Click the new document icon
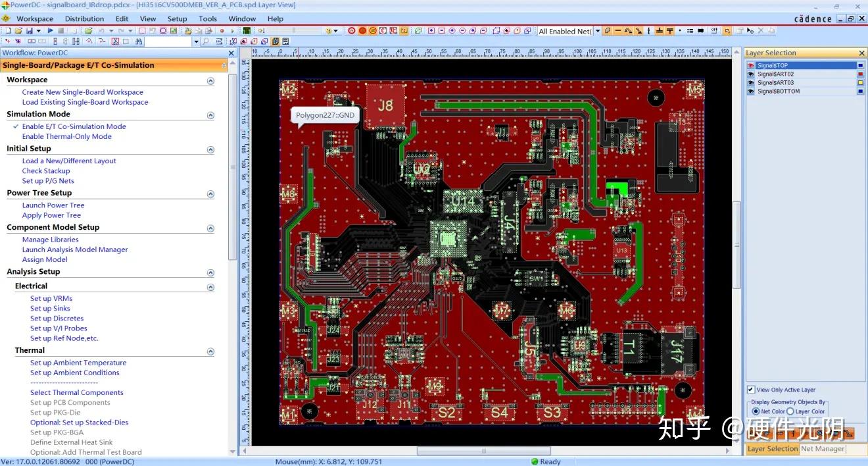This screenshot has height=466, width=868. point(8,30)
